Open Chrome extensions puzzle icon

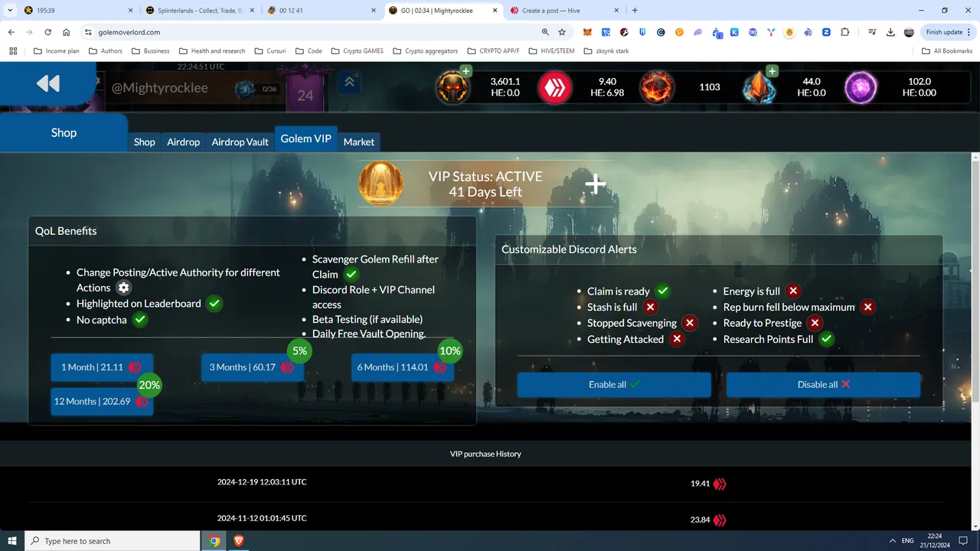[x=845, y=32]
